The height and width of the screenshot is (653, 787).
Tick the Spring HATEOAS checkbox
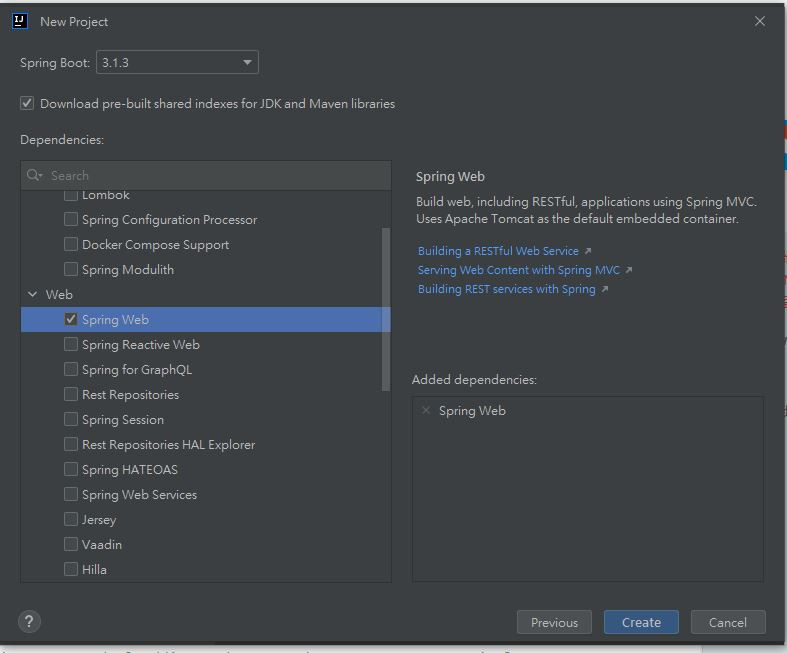tap(71, 469)
